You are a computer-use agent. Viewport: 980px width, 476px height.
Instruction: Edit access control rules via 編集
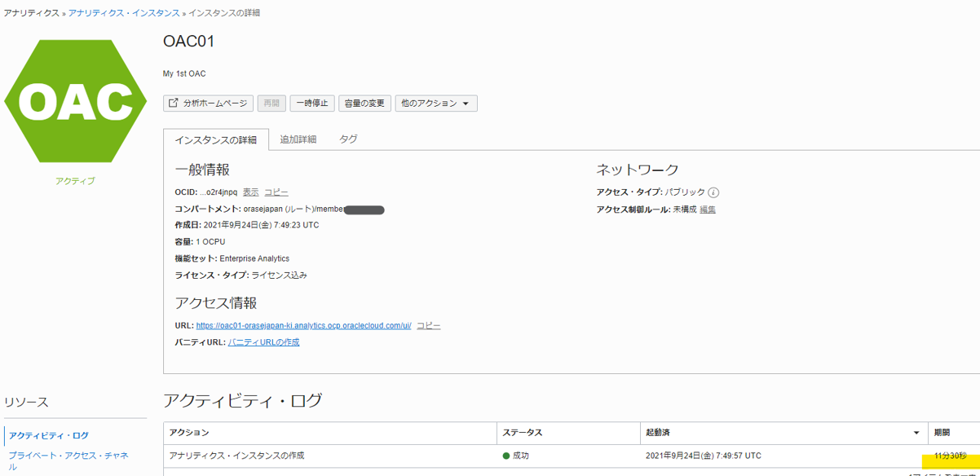(706, 209)
